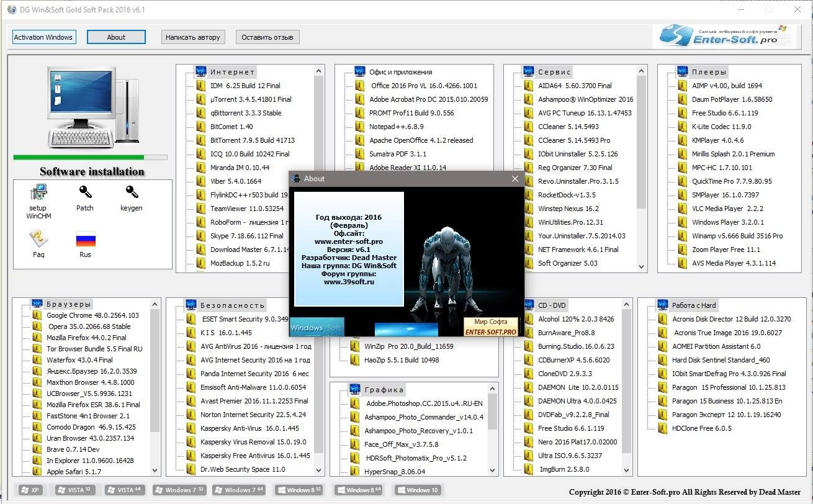The image size is (813, 504).
Task: Select Работа с Hard category node
Action: point(694,305)
